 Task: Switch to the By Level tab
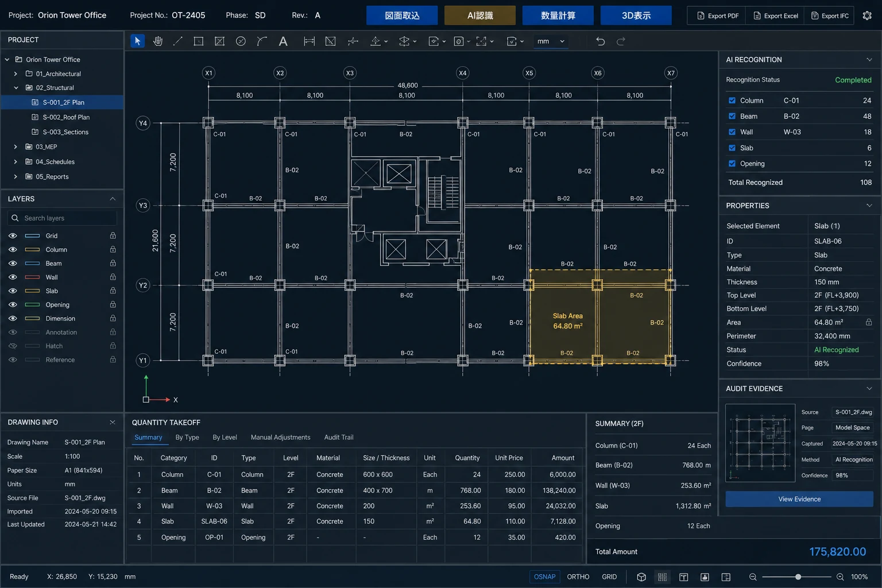(x=225, y=437)
